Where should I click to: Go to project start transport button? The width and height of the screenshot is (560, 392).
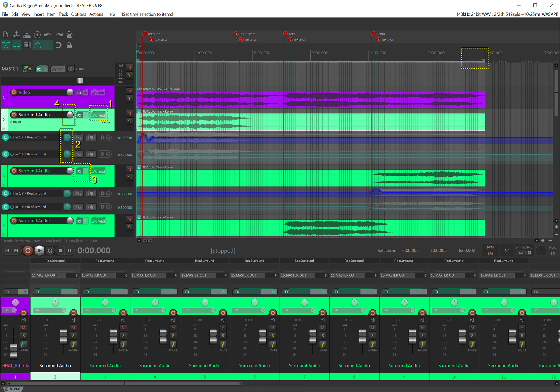pyautogui.click(x=7, y=250)
